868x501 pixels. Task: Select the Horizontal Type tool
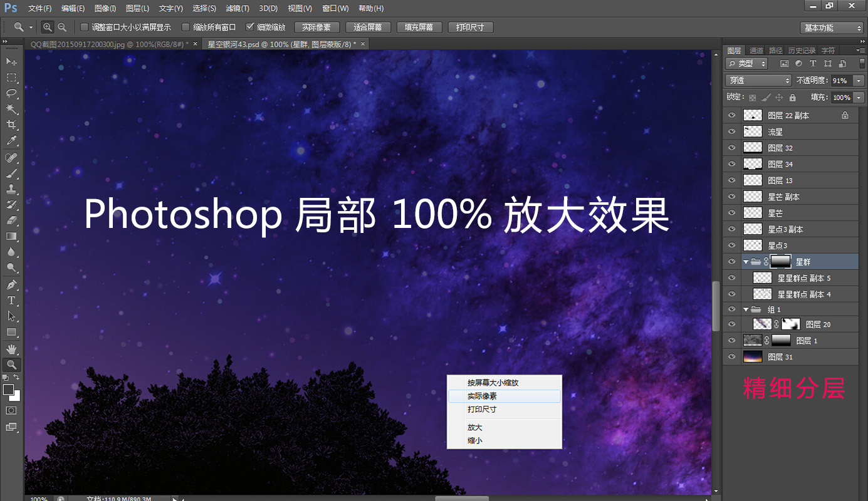11,301
